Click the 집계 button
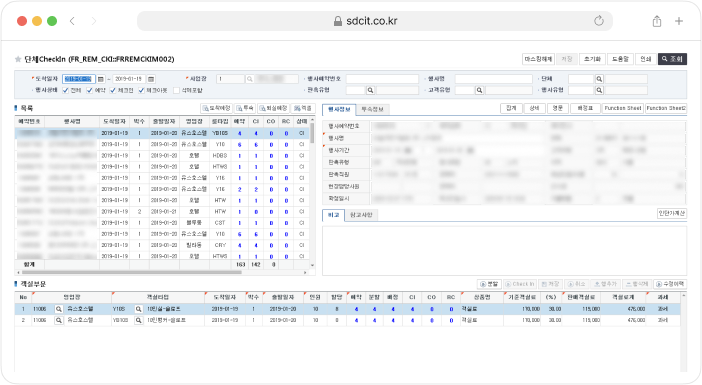 (x=511, y=108)
